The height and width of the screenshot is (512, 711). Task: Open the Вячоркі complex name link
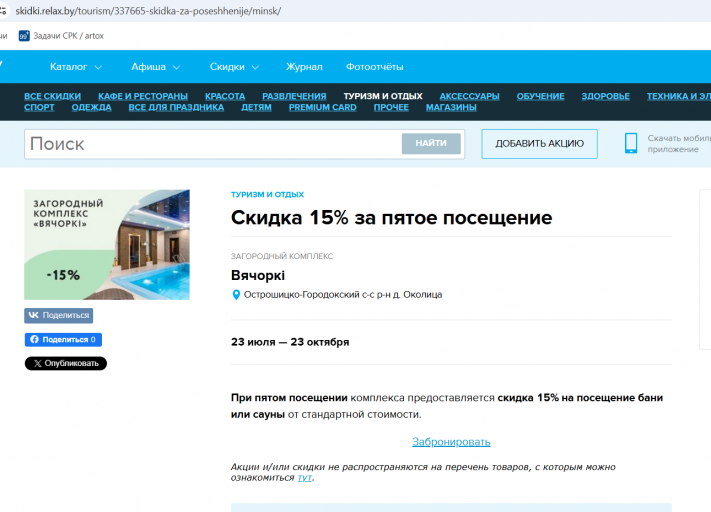click(258, 275)
